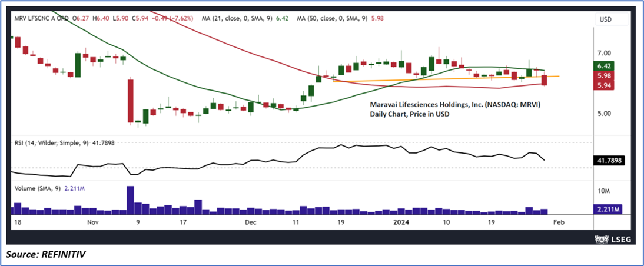Viewport: 644px width, 266px height.
Task: Click the 5.00 price axis label
Action: tap(605, 114)
